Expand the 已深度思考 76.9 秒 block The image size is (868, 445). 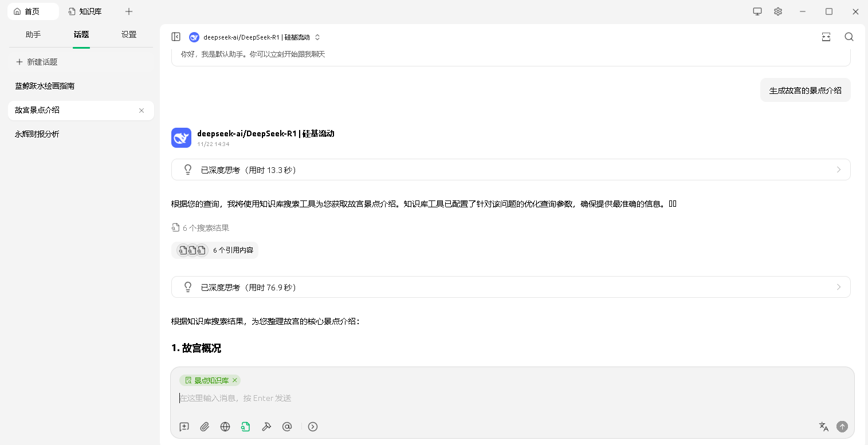[510, 287]
